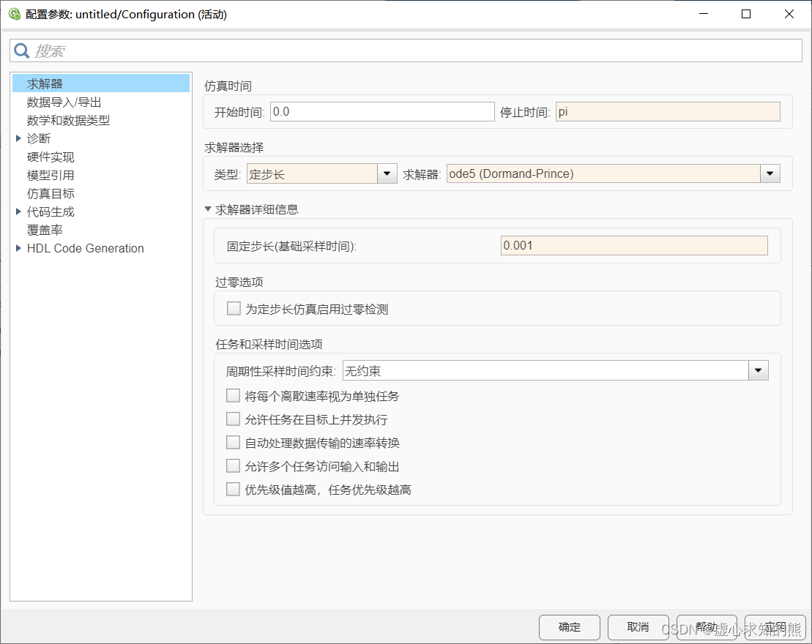Check 允许任务在目标上并发执行
This screenshot has width=812, height=644.
233,419
